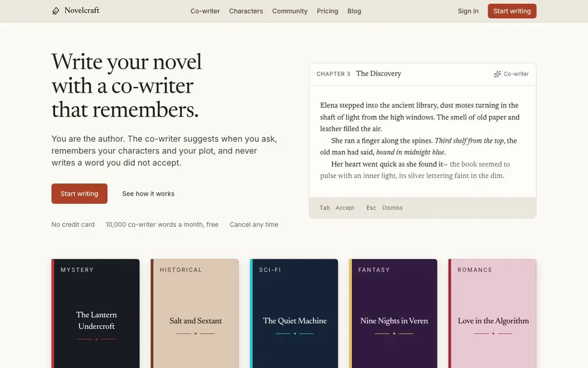Image resolution: width=588 pixels, height=368 pixels.
Task: Click the chapter title The Discovery
Action: pyautogui.click(x=379, y=74)
